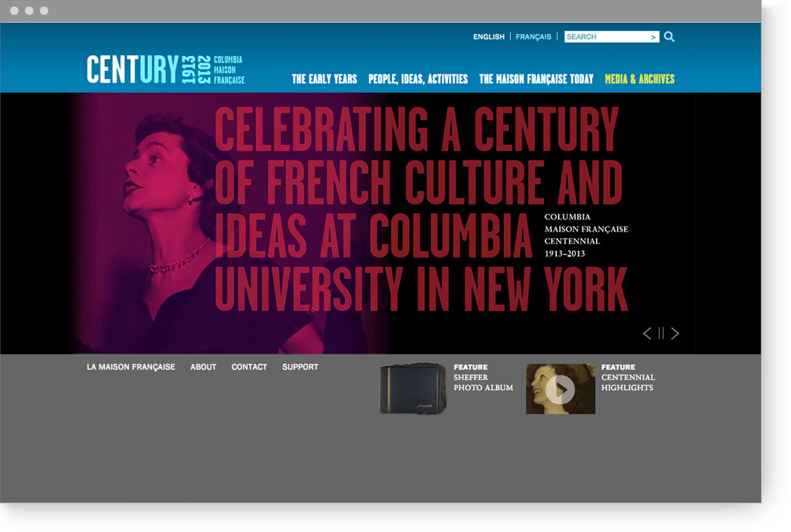This screenshot has height=532, width=791.
Task: Pause the slideshow
Action: pos(661,333)
